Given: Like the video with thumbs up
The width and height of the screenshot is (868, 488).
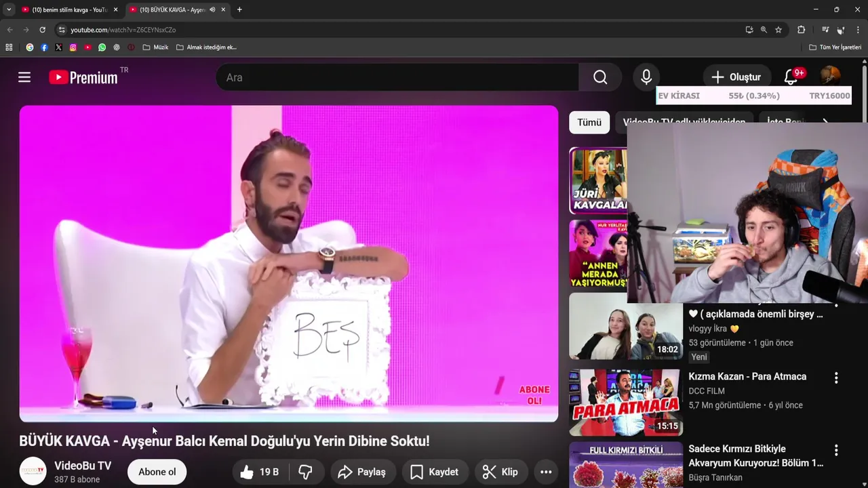Looking at the screenshot, I should click(x=260, y=472).
